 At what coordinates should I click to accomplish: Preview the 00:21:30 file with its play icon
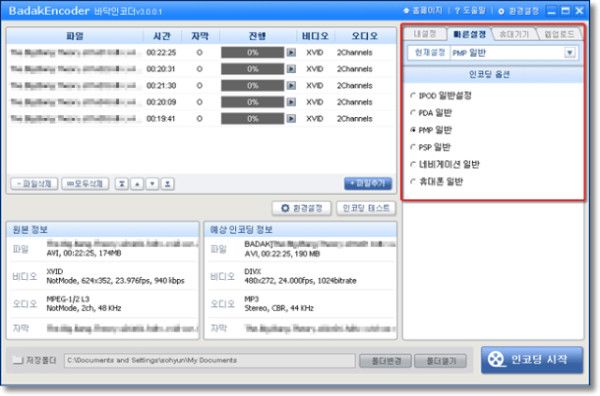coord(291,85)
